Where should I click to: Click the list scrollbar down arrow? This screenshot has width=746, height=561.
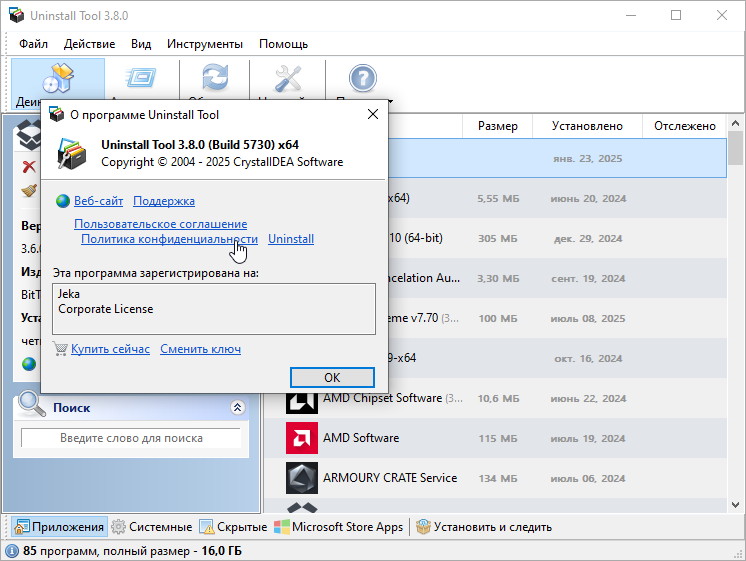point(736,505)
